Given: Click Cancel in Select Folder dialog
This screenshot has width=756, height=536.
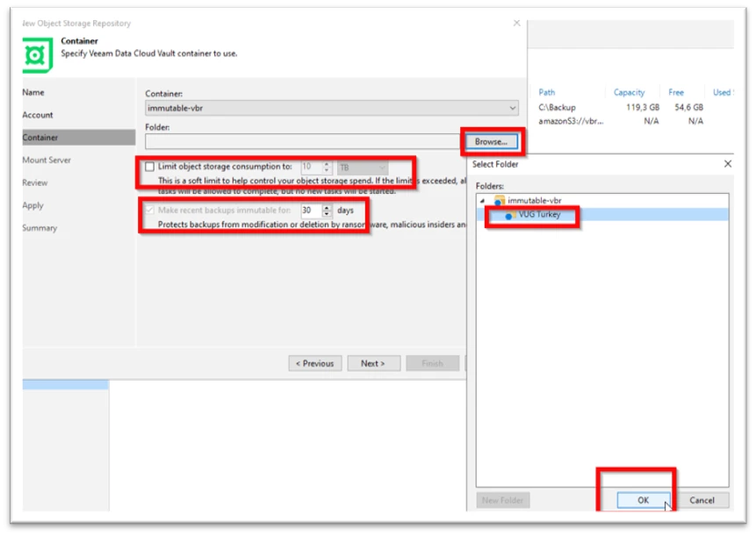Looking at the screenshot, I should click(x=702, y=500).
